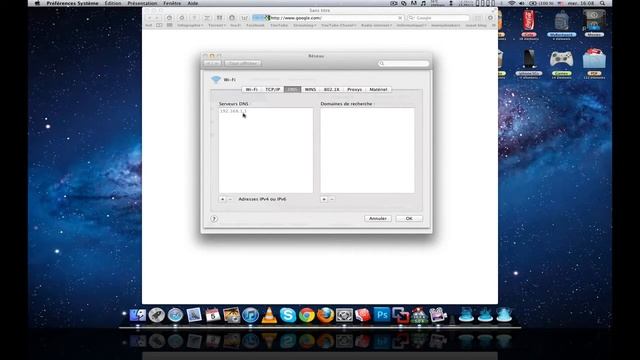Image resolution: width=640 pixels, height=360 pixels.
Task: Open the movie camera app in dock
Action: (438, 315)
